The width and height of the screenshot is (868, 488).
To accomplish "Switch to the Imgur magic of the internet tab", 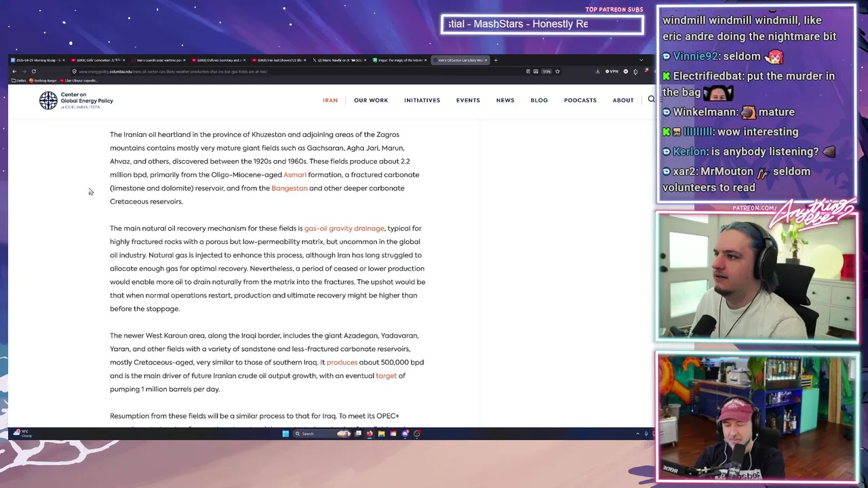I will [x=401, y=60].
